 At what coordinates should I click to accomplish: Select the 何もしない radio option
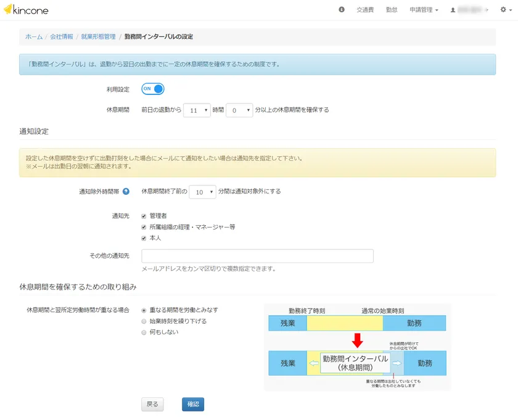[x=144, y=332]
